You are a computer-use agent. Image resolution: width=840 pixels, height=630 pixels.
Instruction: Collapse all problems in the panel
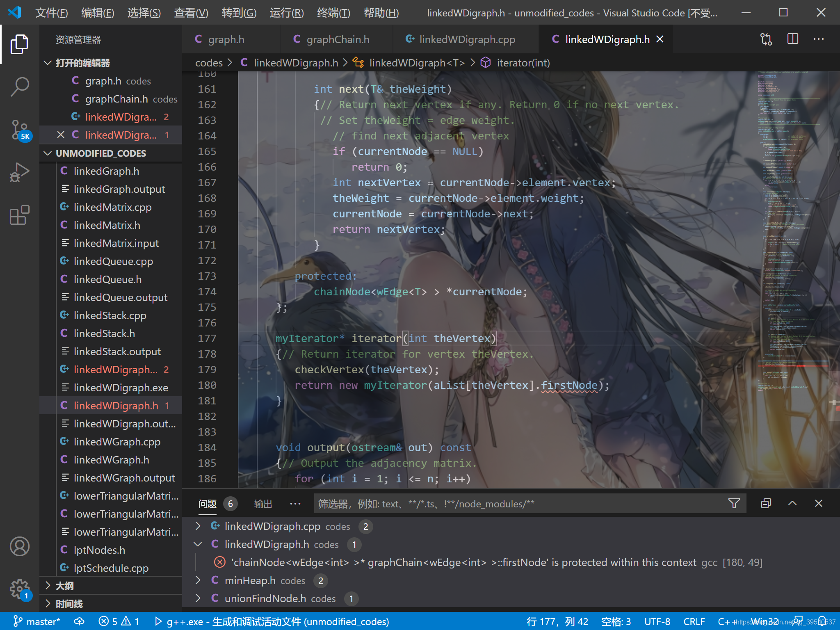coord(766,504)
